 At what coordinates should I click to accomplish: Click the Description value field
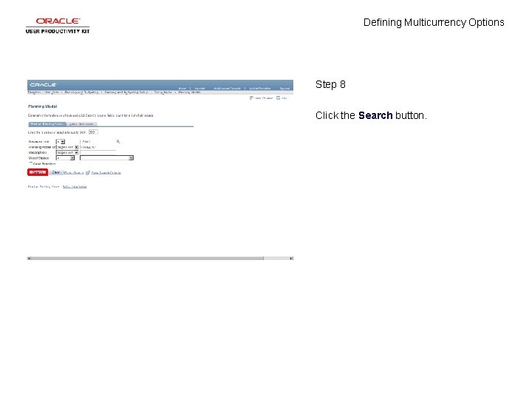pos(98,152)
